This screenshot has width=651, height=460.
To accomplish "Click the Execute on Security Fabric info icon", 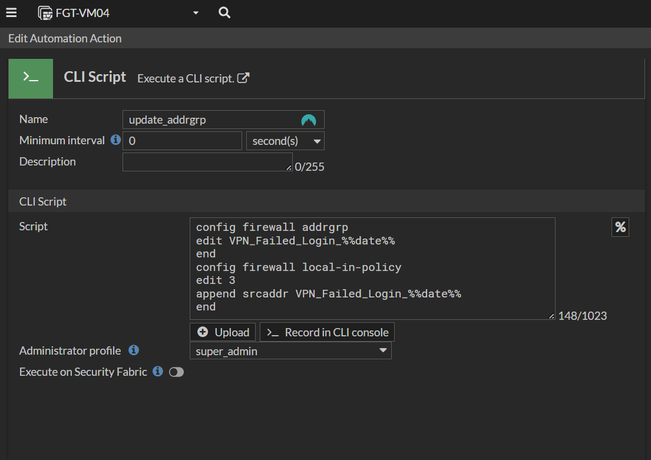I will [x=158, y=372].
